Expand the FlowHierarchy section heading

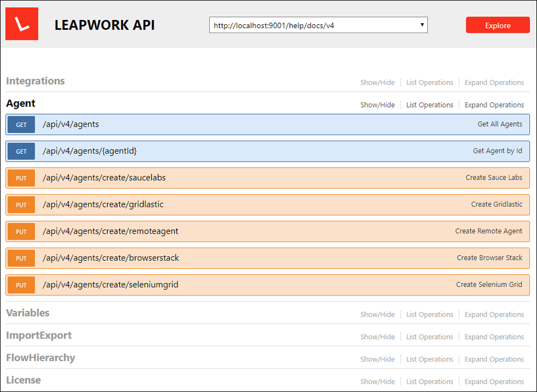pyautogui.click(x=40, y=358)
